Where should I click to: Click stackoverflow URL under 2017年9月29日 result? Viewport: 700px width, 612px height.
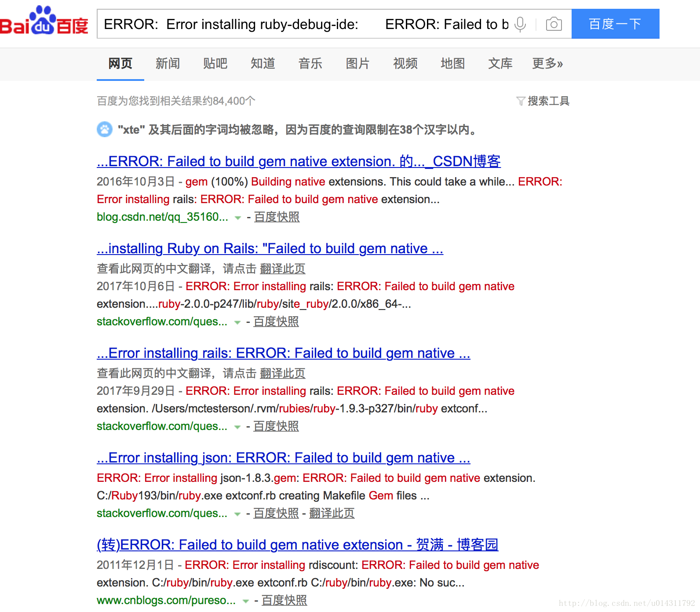pyautogui.click(x=162, y=426)
